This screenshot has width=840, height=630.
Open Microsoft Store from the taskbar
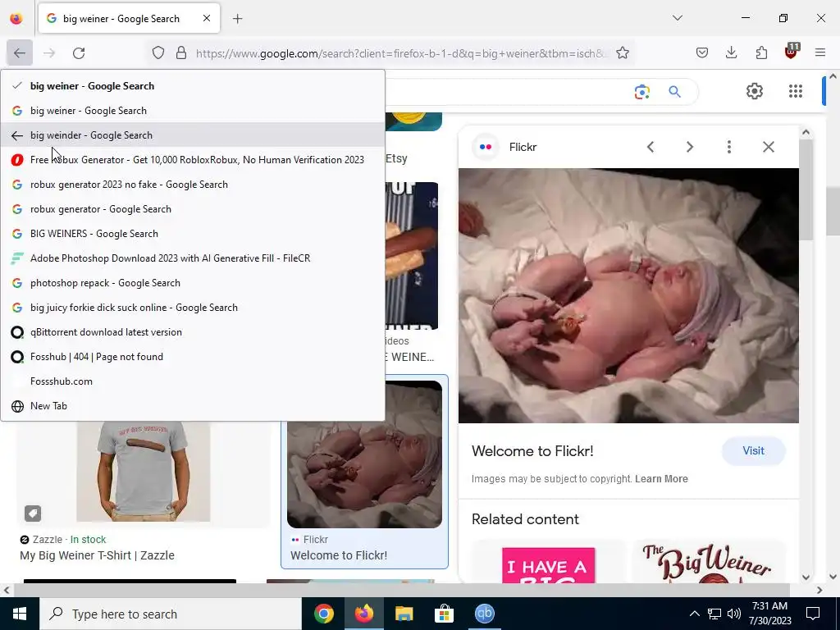click(444, 614)
